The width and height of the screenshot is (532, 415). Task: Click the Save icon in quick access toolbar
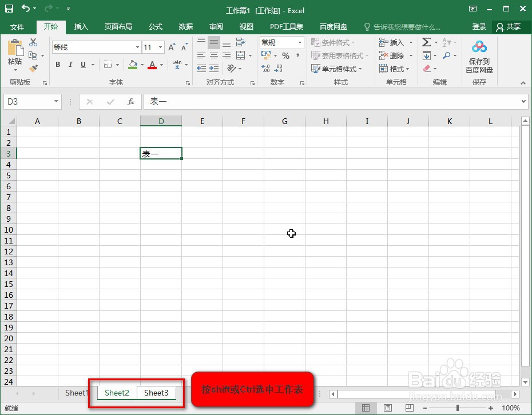tap(9, 9)
